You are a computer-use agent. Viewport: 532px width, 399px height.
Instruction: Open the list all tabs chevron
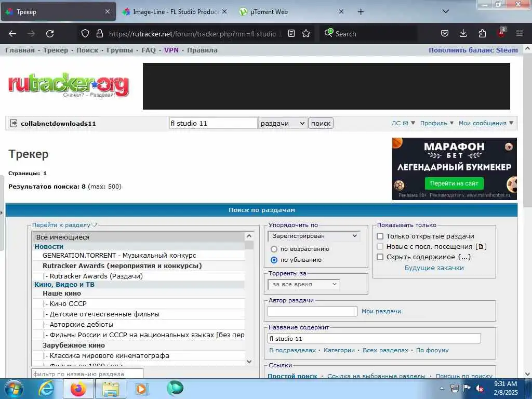tap(445, 11)
